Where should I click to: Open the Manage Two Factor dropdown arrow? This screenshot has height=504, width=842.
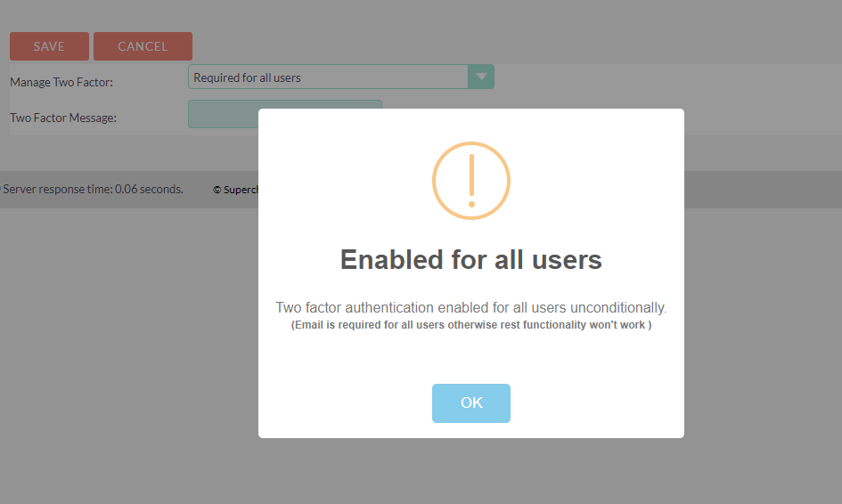481,77
